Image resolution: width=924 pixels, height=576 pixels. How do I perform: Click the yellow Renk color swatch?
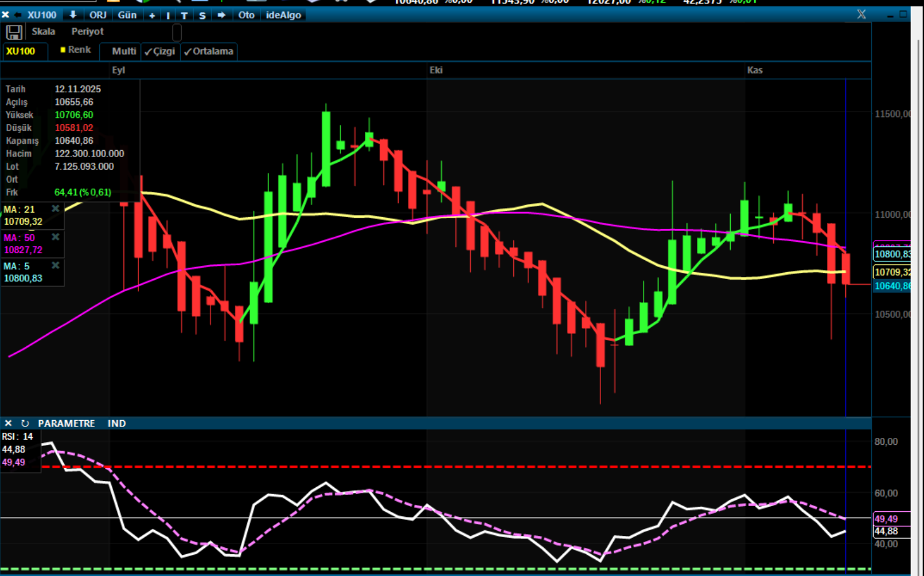pyautogui.click(x=63, y=50)
